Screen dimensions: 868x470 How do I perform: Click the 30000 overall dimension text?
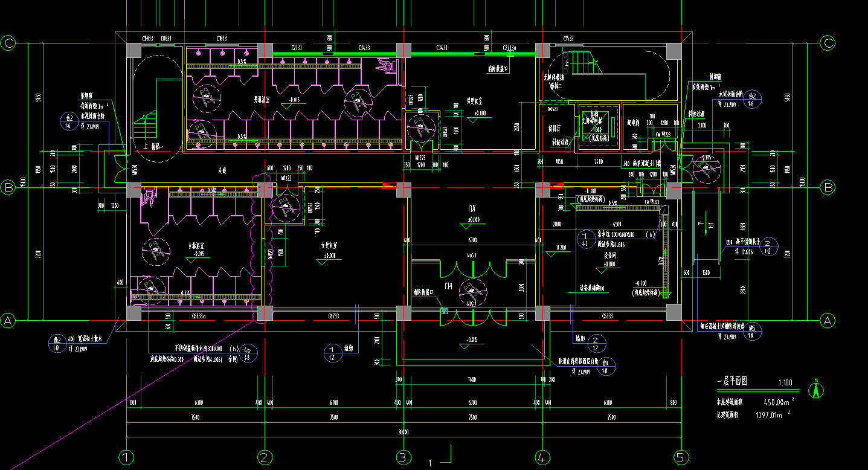(403, 432)
